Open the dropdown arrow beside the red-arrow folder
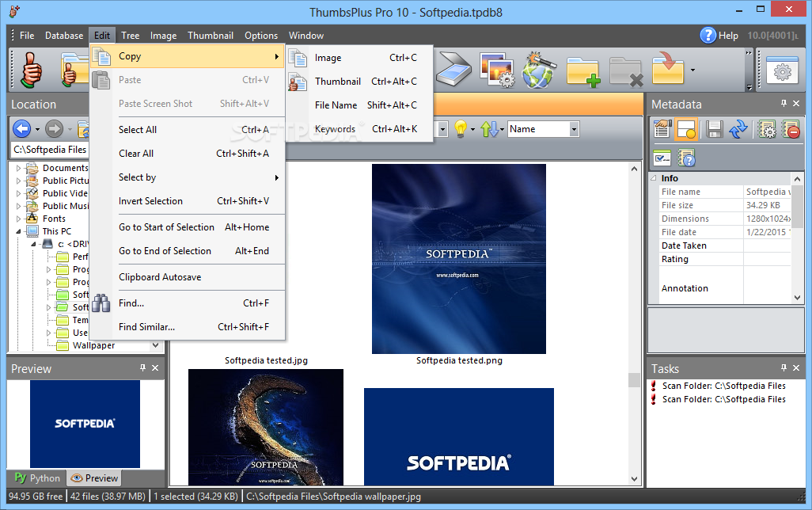The image size is (812, 510). (x=692, y=70)
